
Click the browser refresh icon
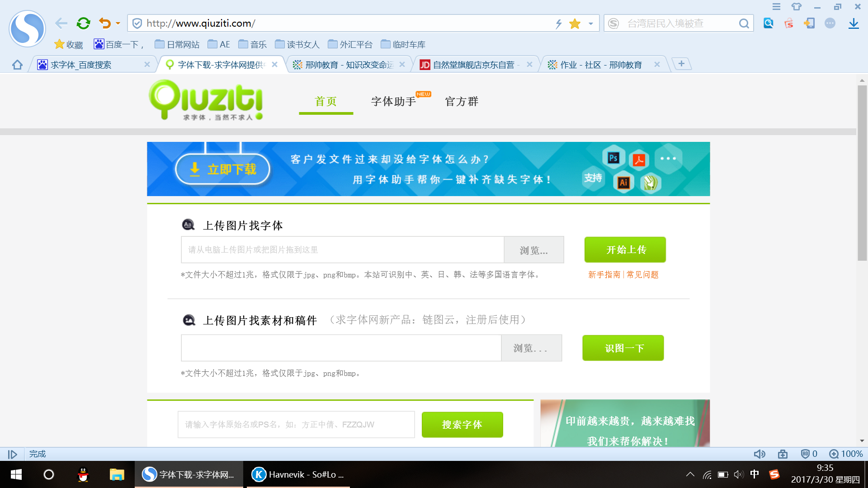tap(83, 23)
